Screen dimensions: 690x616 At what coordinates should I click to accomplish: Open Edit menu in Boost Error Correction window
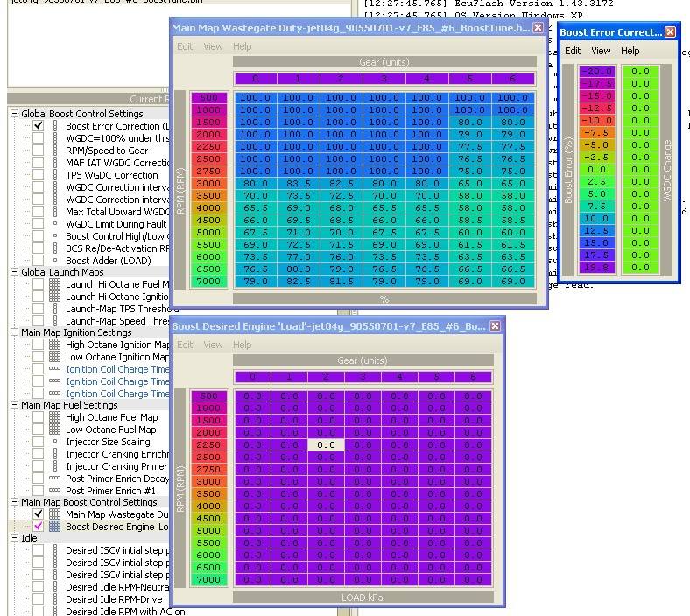pyautogui.click(x=573, y=51)
